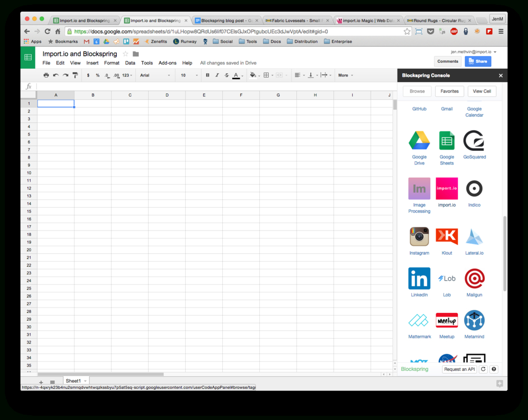Expand the More toolbar options dropdown
Screen dimensions: 528x420
click(344, 75)
